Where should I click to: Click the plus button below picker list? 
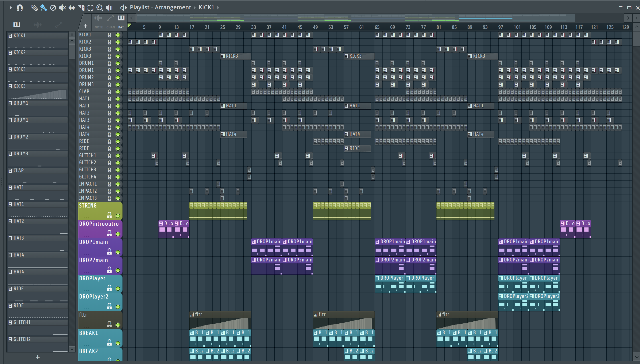38,357
